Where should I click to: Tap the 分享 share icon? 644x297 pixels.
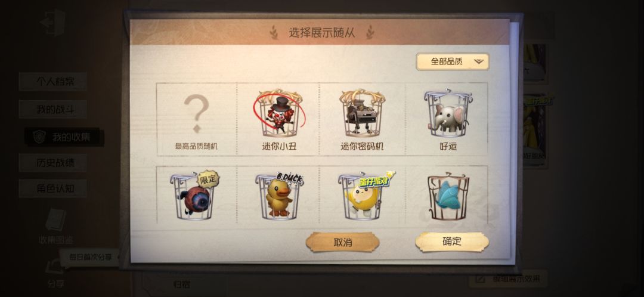(x=55, y=273)
